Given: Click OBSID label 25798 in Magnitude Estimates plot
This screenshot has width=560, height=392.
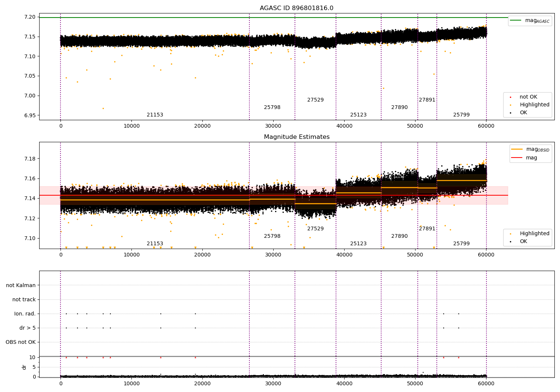Looking at the screenshot, I should pyautogui.click(x=272, y=236).
